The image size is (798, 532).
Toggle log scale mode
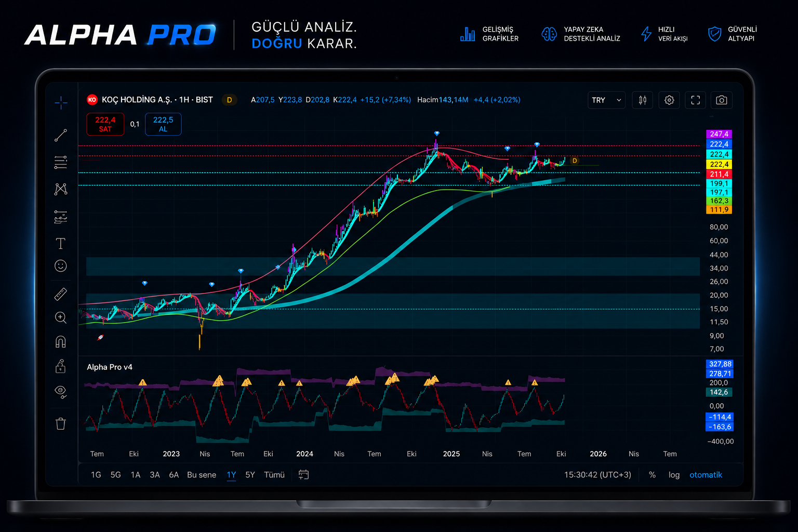tap(674, 475)
